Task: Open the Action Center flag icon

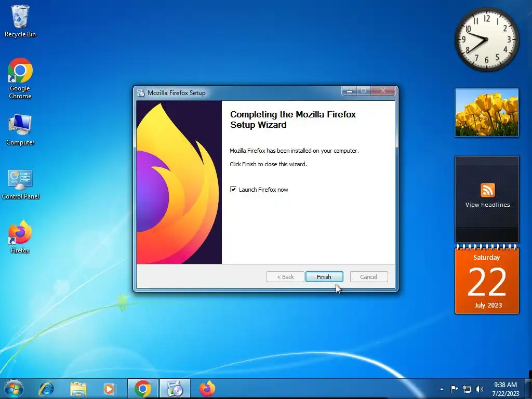Action: click(x=454, y=389)
